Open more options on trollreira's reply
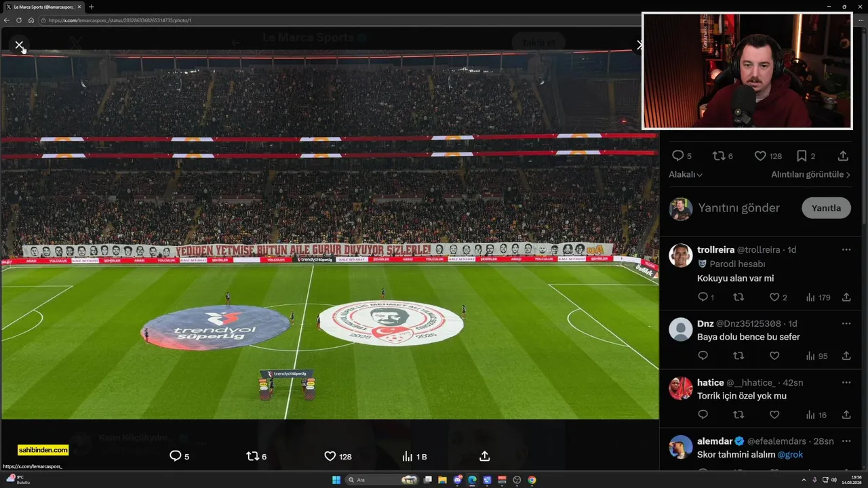Screen dimensions: 868x488 [846, 249]
